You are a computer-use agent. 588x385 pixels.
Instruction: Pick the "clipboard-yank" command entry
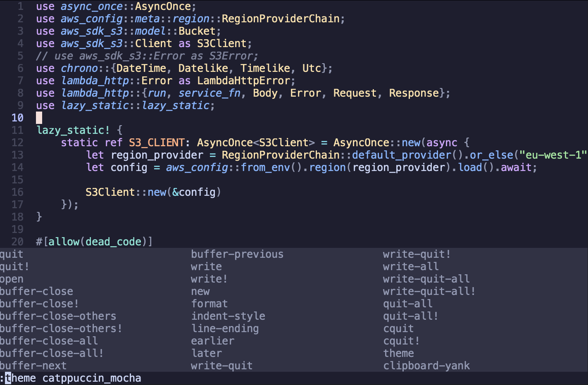pyautogui.click(x=426, y=366)
